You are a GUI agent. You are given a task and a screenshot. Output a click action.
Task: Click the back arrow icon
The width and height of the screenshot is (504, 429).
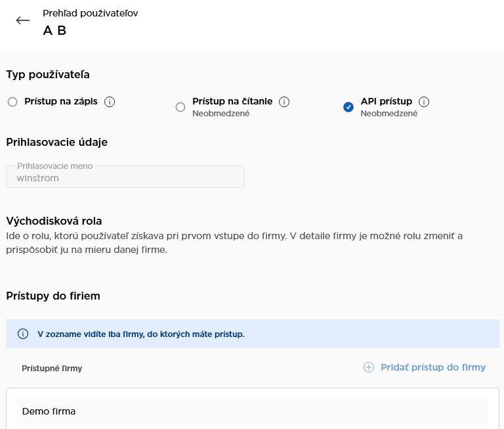(x=23, y=20)
